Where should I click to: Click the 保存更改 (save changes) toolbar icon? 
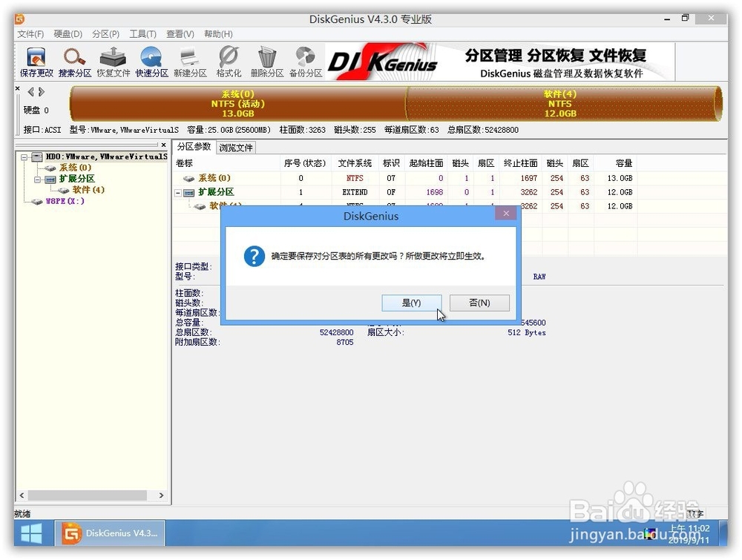[36, 59]
